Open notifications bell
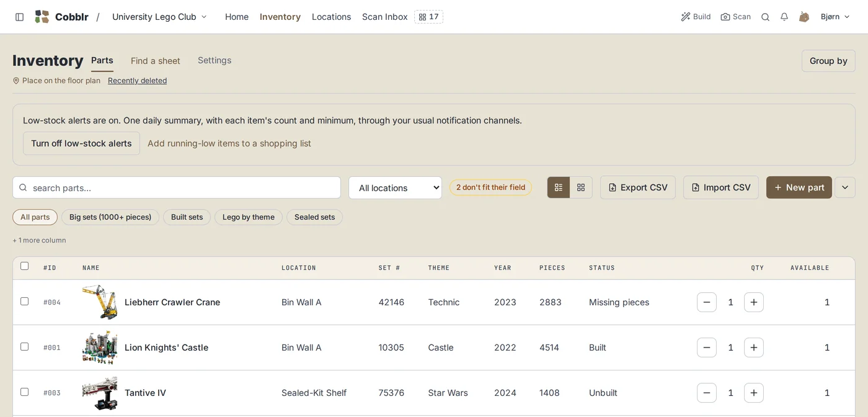Screen dimensions: 868x417 click(x=784, y=17)
